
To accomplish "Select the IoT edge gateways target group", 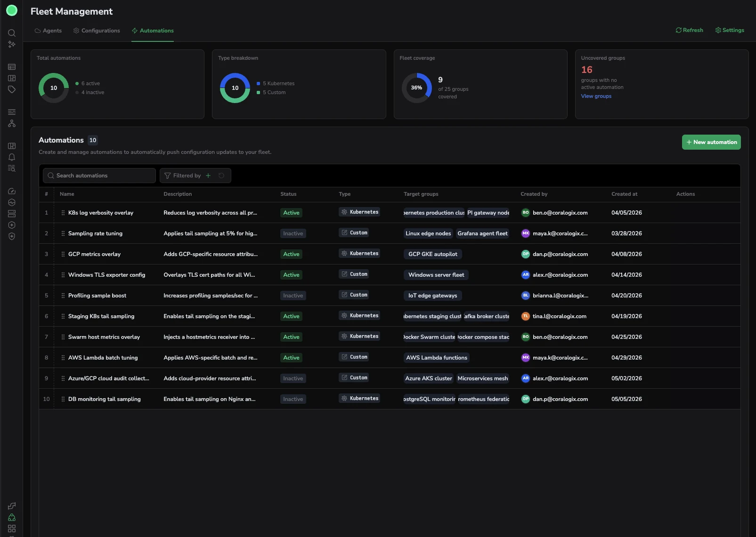I will coord(432,296).
